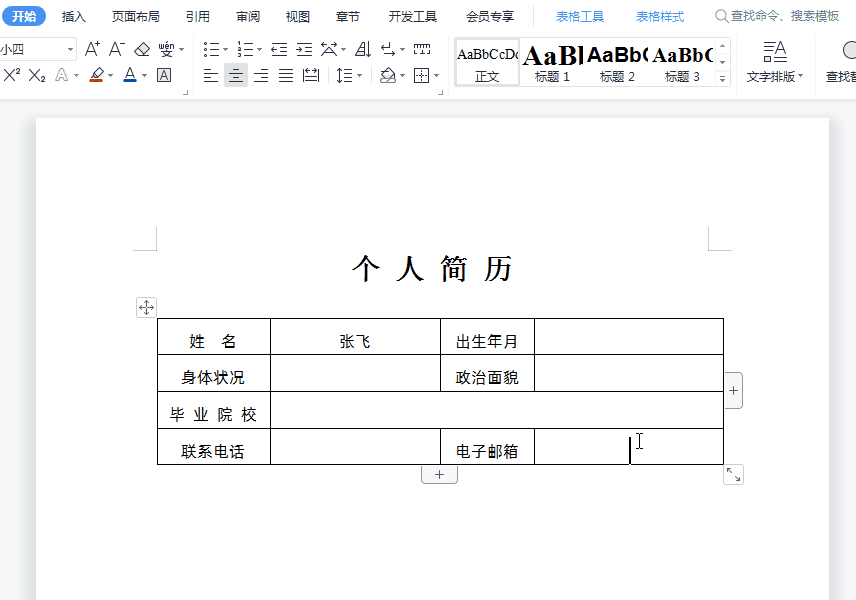
Task: Apply text effect outline A
Action: pyautogui.click(x=62, y=75)
